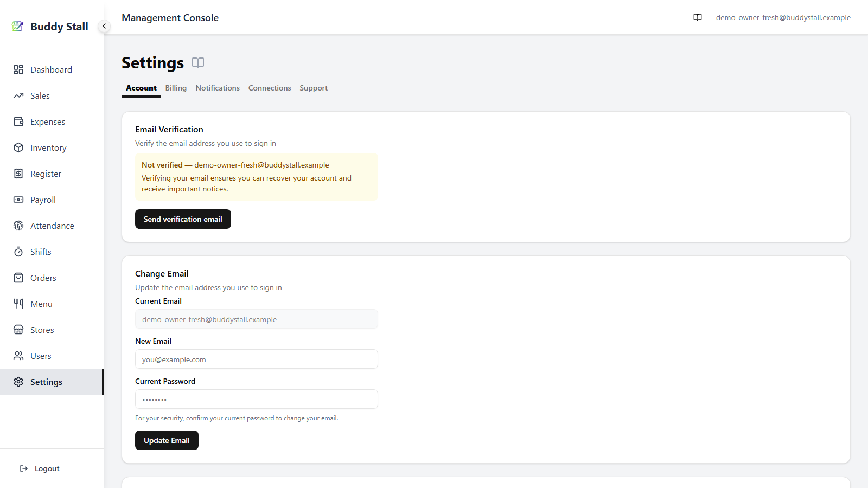The height and width of the screenshot is (488, 868).
Task: Switch to the Billing tab
Action: 176,88
